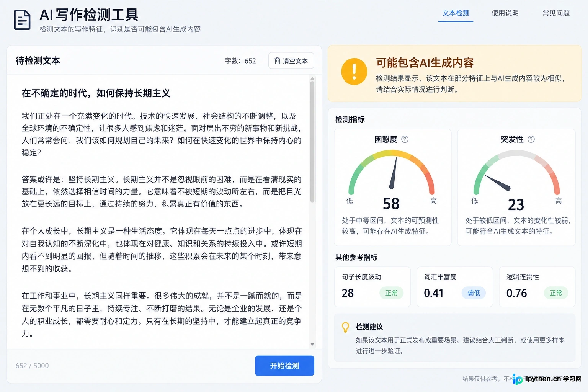The width and height of the screenshot is (588, 392).
Task: Click the 词汇丰富度 value 0.41
Action: click(434, 293)
